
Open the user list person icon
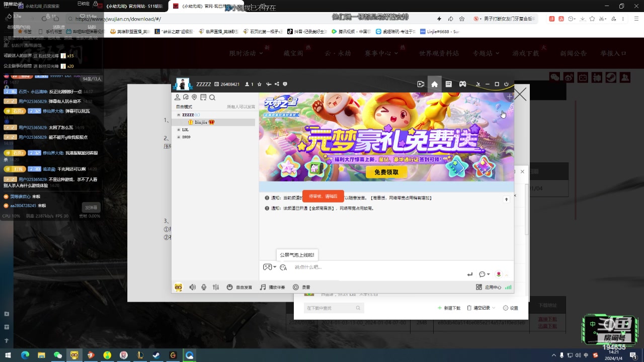tap(178, 98)
